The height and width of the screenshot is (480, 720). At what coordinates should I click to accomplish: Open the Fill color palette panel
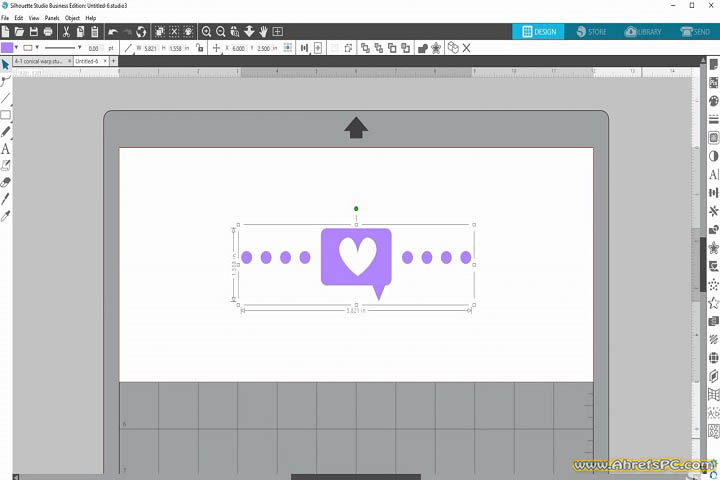click(x=714, y=101)
